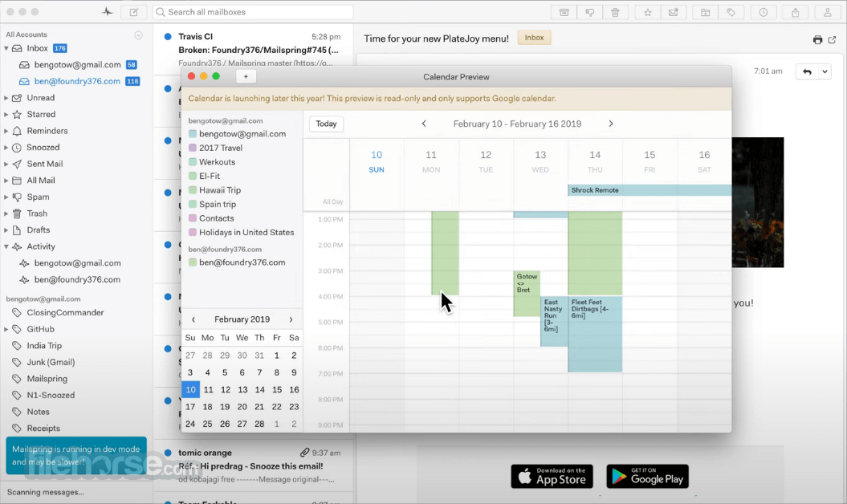847x504 pixels.
Task: Select bengotow@gmail.com inbox
Action: [x=77, y=65]
